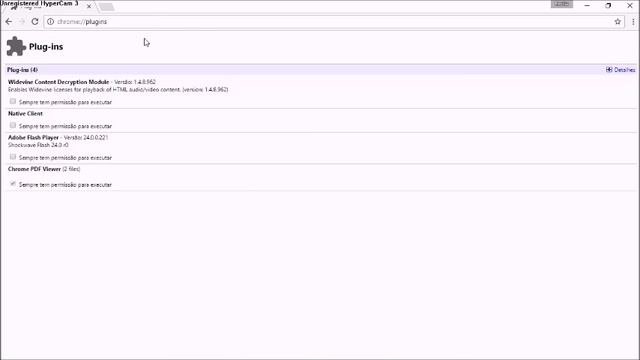
Task: Toggle always allowed for Chrome PDF Viewer
Action: click(13, 184)
